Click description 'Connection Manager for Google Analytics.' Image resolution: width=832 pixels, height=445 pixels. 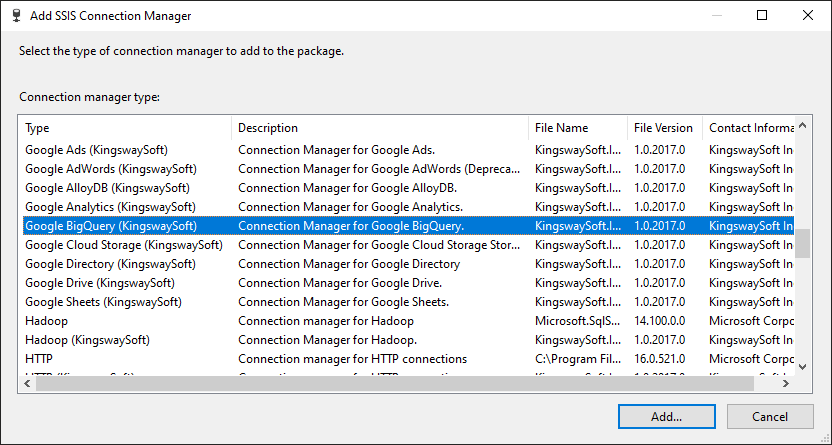click(350, 207)
